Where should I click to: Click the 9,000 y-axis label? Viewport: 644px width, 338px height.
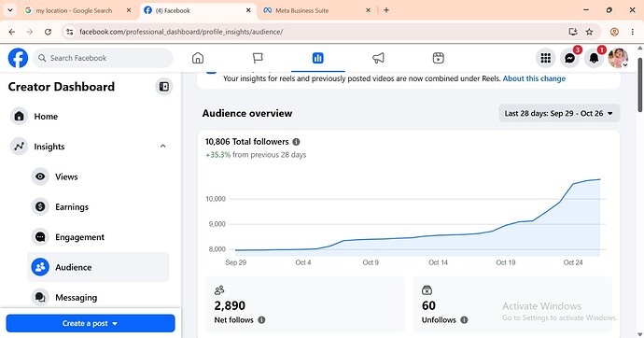[x=217, y=224]
